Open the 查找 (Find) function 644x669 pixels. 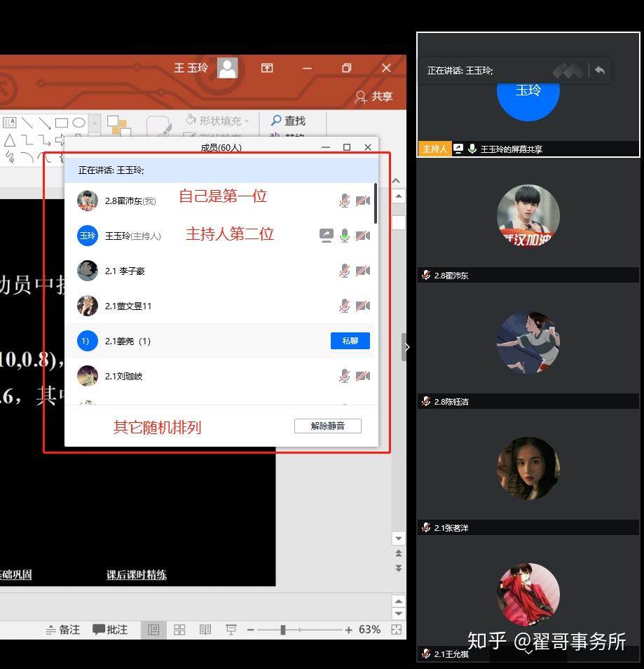tap(292, 120)
